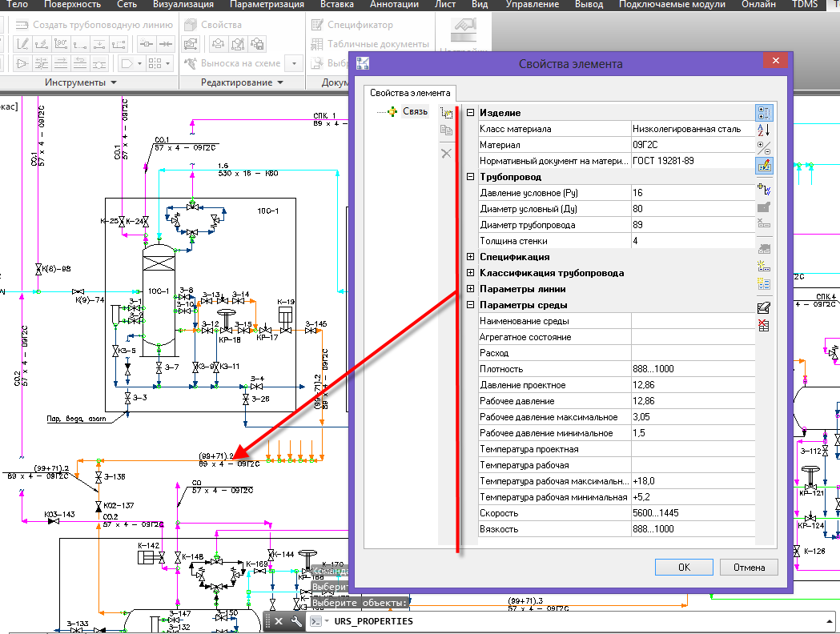Screen dimensions: 840x634
Task: Select the Связь tree node
Action: pos(415,111)
